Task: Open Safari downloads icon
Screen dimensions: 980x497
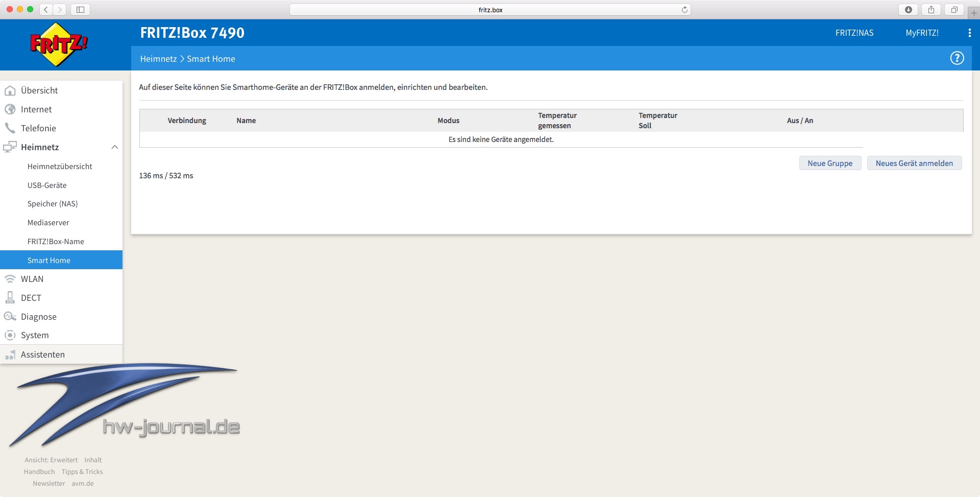Action: click(x=908, y=10)
